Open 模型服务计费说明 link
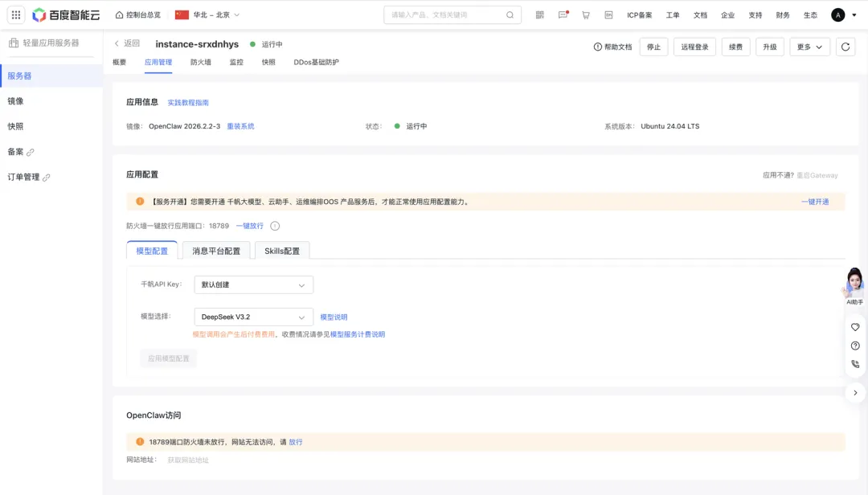Image resolution: width=868 pixels, height=495 pixels. tap(358, 334)
